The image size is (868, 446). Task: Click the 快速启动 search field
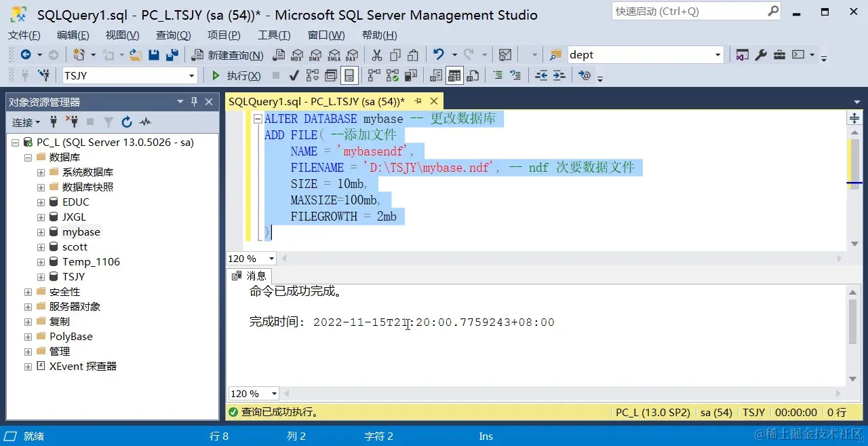[x=696, y=12]
